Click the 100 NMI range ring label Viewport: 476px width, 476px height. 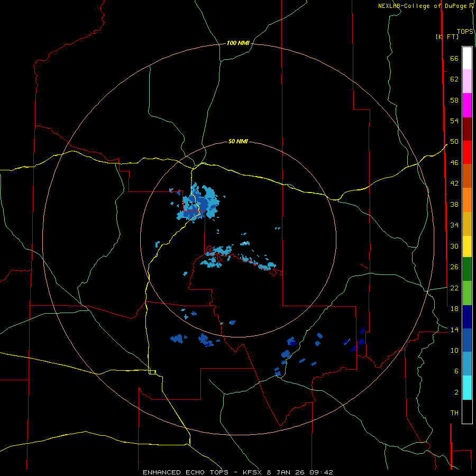(x=238, y=43)
